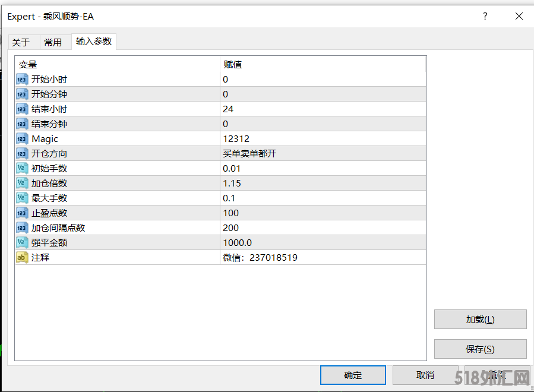Click the string icon beside 注释
The image size is (534, 392).
[22, 258]
